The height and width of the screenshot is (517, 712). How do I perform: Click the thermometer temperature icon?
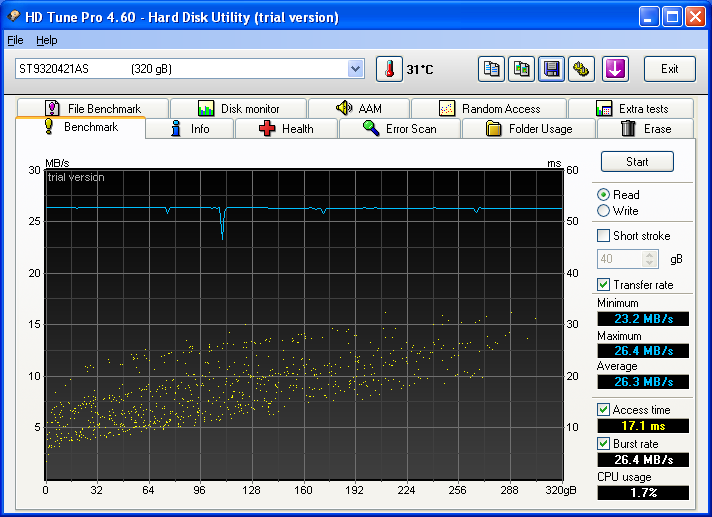click(x=388, y=69)
